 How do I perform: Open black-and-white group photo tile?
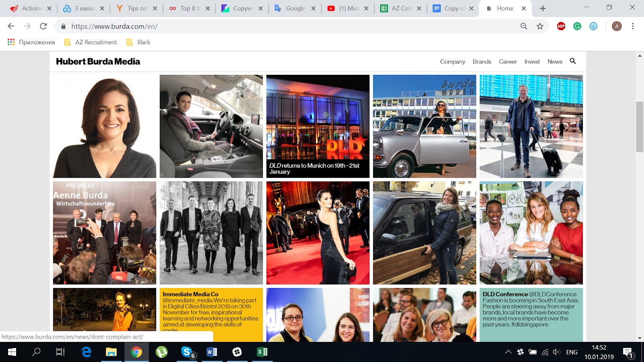coord(211,233)
